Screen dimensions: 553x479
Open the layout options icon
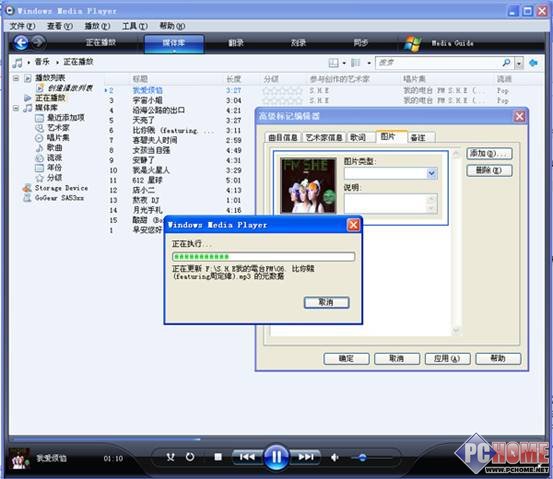(333, 63)
